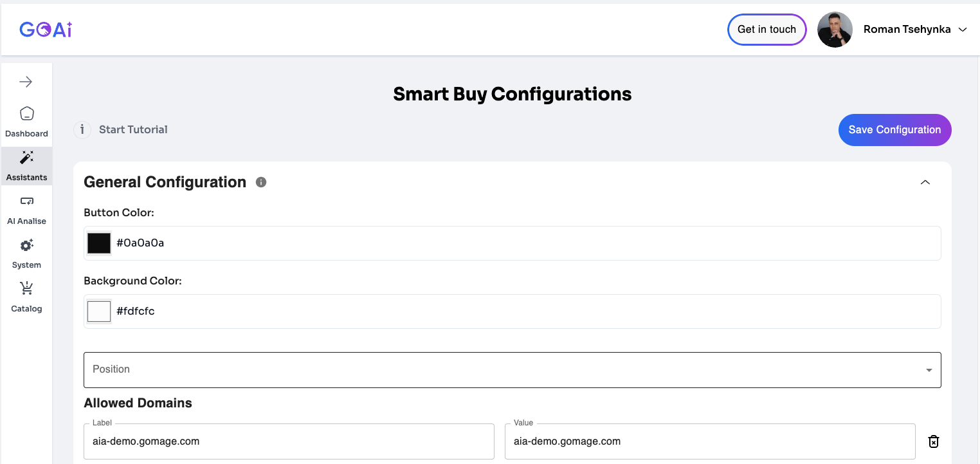
Task: Open the System gear item
Action: click(x=26, y=253)
